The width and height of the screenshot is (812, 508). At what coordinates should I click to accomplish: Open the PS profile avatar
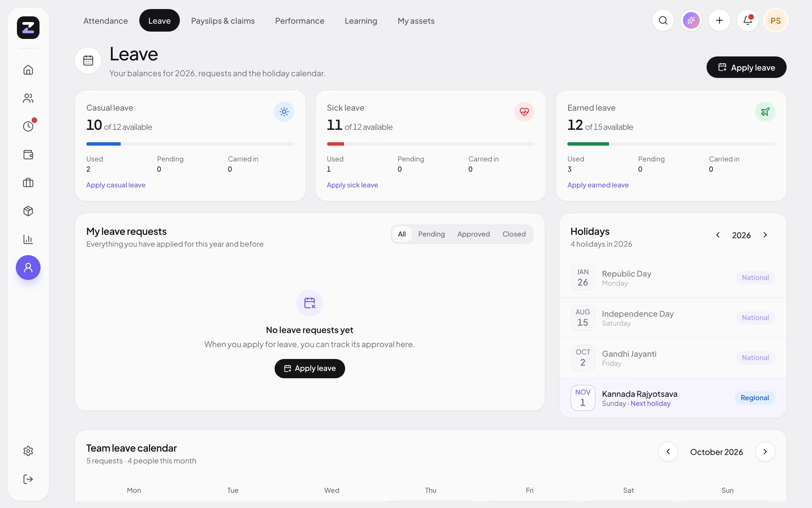(776, 21)
